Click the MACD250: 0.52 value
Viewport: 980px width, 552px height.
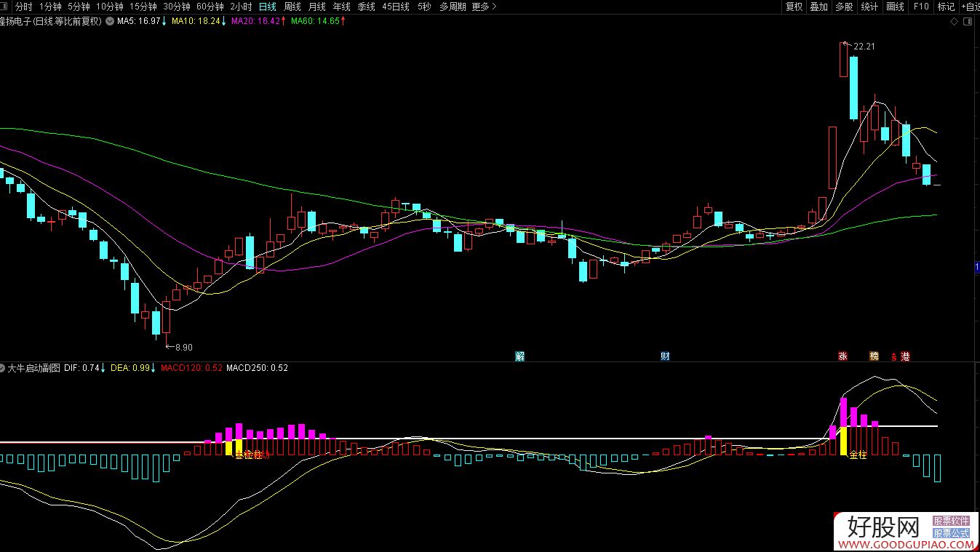[x=258, y=367]
